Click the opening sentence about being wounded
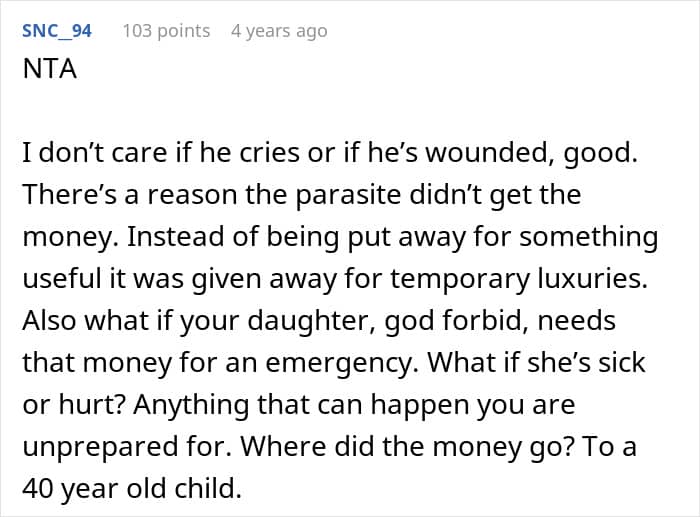The image size is (700, 517). point(330,153)
